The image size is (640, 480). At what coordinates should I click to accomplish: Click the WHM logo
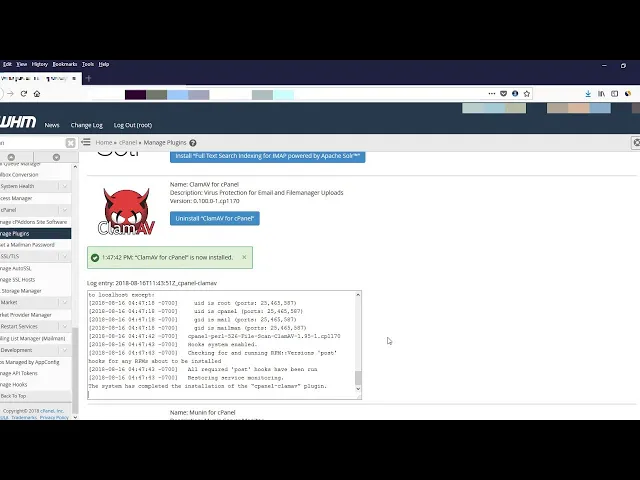pos(18,122)
